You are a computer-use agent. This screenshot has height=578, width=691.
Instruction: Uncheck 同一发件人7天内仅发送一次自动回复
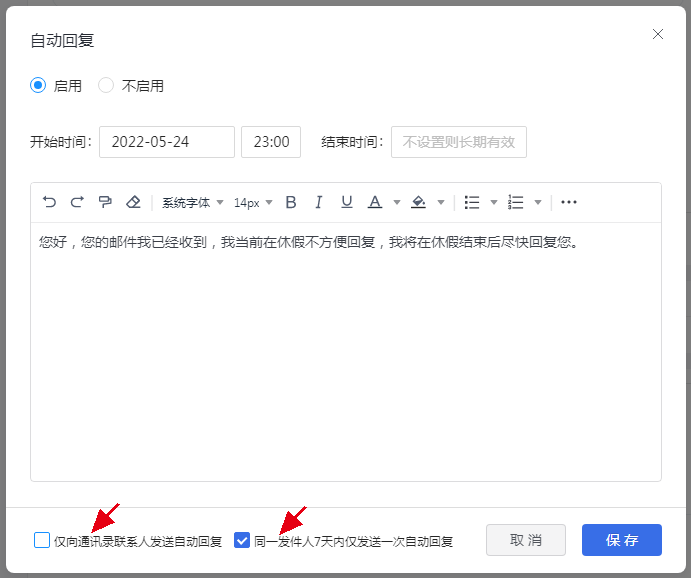pos(242,540)
